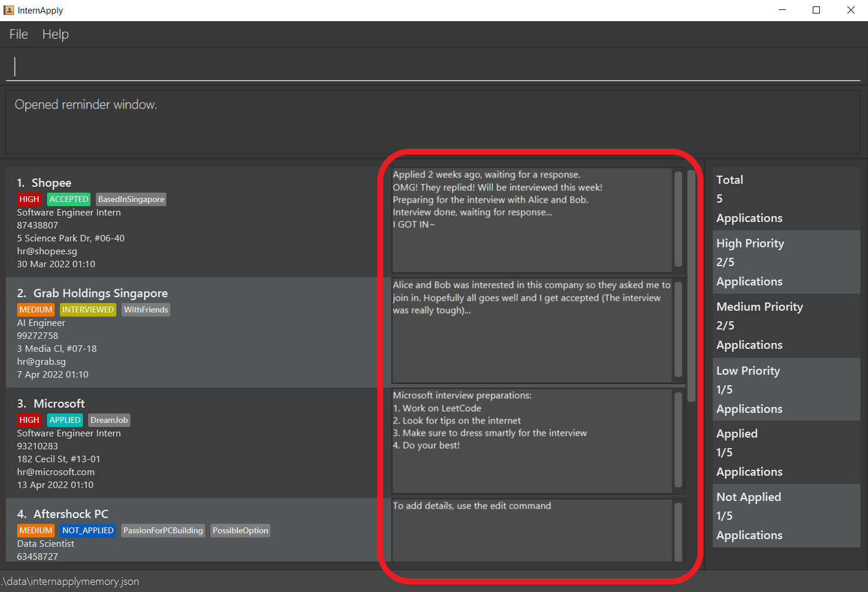Click the hr@microsoft.com email address
868x592 pixels.
pyautogui.click(x=55, y=472)
